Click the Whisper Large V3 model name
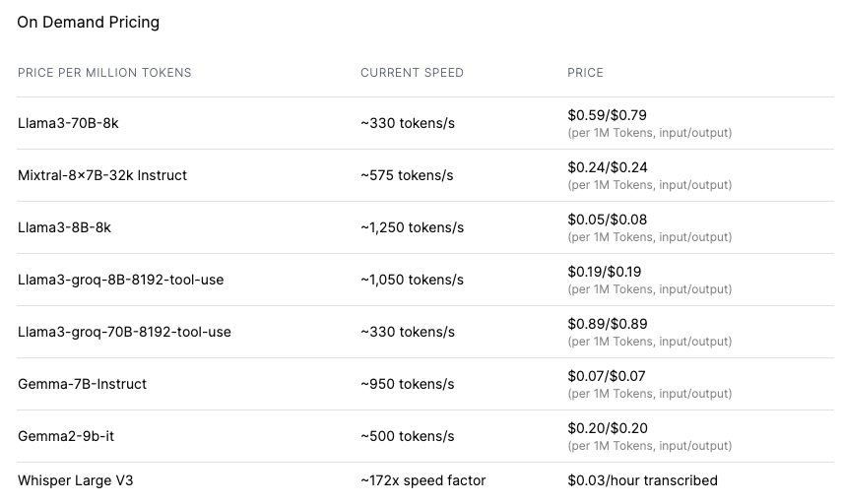 tap(75, 480)
